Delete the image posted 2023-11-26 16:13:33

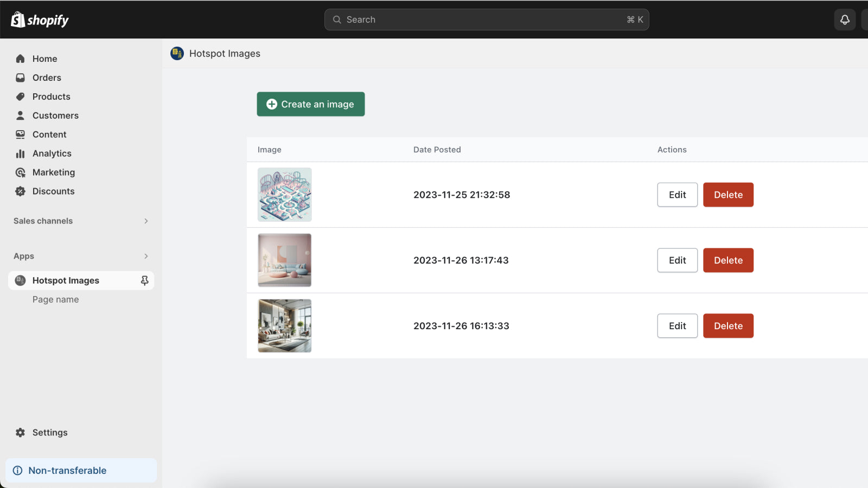point(728,326)
